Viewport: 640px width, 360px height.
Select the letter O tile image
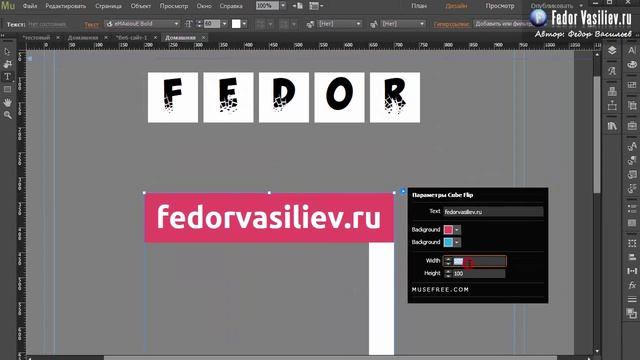pos(339,97)
